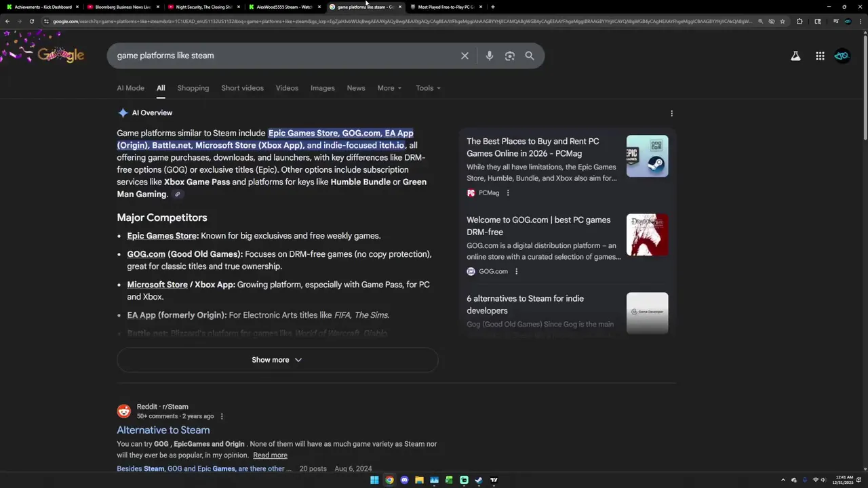Click the 'Reddit · r/Steam' source label

coord(163,407)
